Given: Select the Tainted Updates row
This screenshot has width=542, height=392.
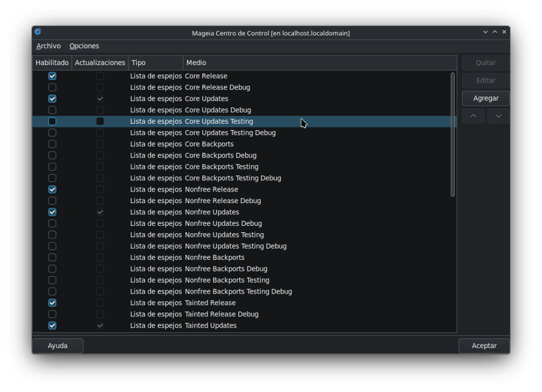Looking at the screenshot, I should pyautogui.click(x=245, y=325).
